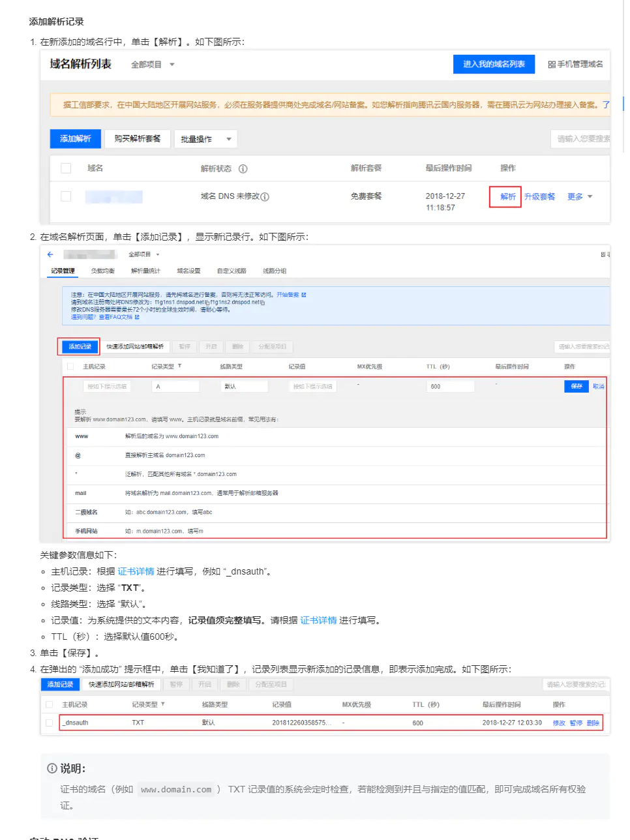This screenshot has width=630, height=840.
Task: Click the 解析 link in the domain row
Action: (x=508, y=196)
